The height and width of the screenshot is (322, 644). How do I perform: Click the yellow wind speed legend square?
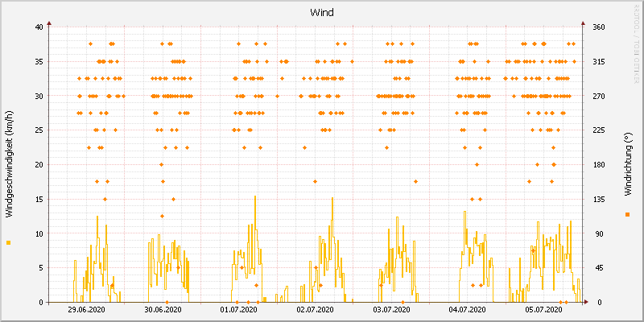point(9,243)
